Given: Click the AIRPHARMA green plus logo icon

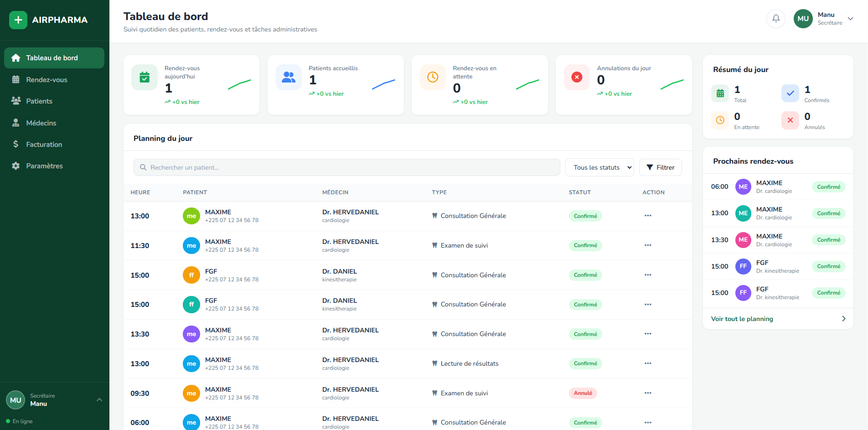Looking at the screenshot, I should 18,20.
